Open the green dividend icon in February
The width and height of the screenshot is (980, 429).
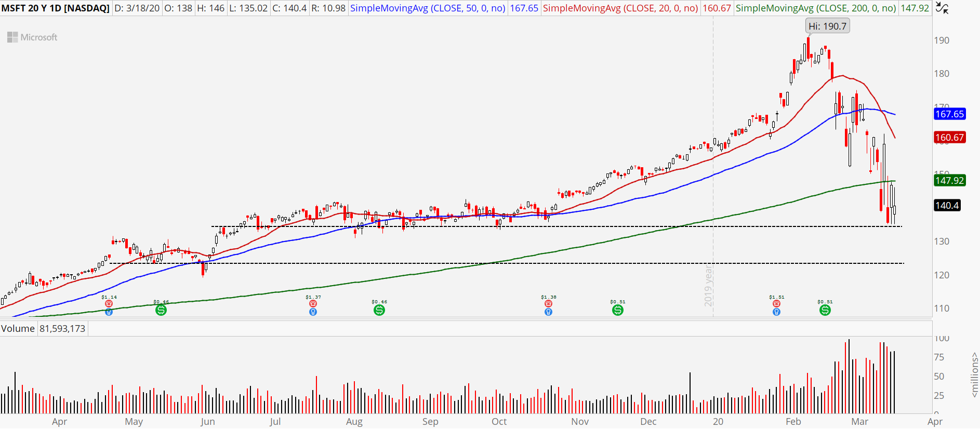click(825, 310)
